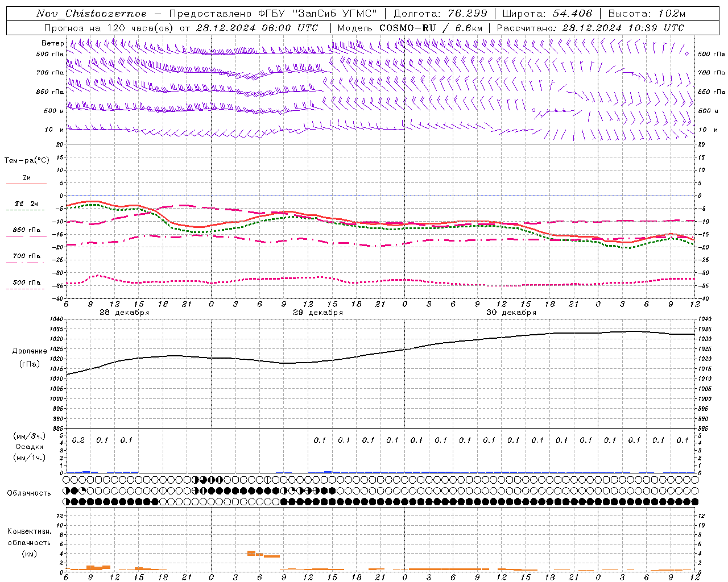728x582 pixels.
Task: Click the 29 декабря date label
Action: 318,313
